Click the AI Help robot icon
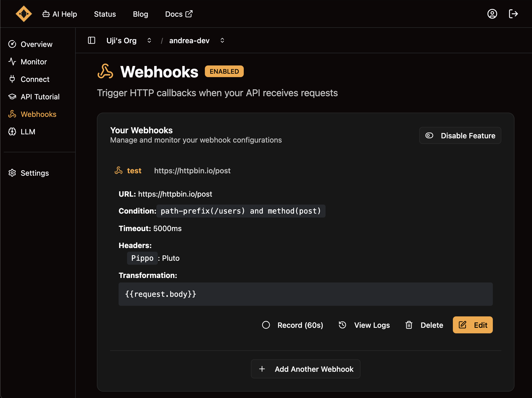This screenshot has width=532, height=398. (x=46, y=14)
